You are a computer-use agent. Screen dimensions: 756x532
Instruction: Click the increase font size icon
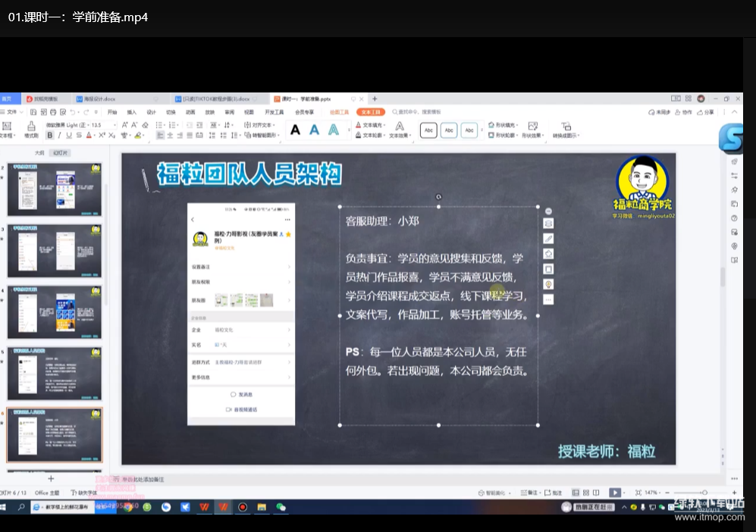(x=124, y=124)
